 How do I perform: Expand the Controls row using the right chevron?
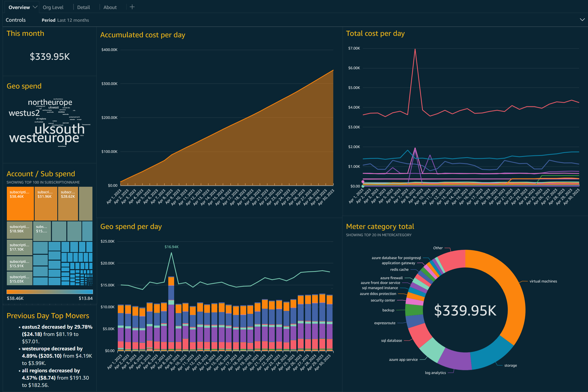[582, 19]
